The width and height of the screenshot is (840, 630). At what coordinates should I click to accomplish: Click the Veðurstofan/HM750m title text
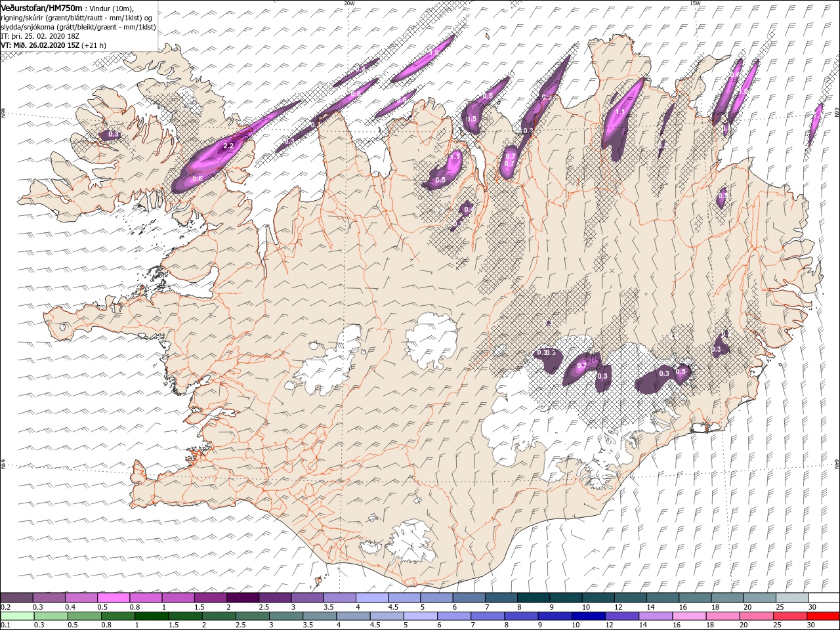pyautogui.click(x=42, y=8)
